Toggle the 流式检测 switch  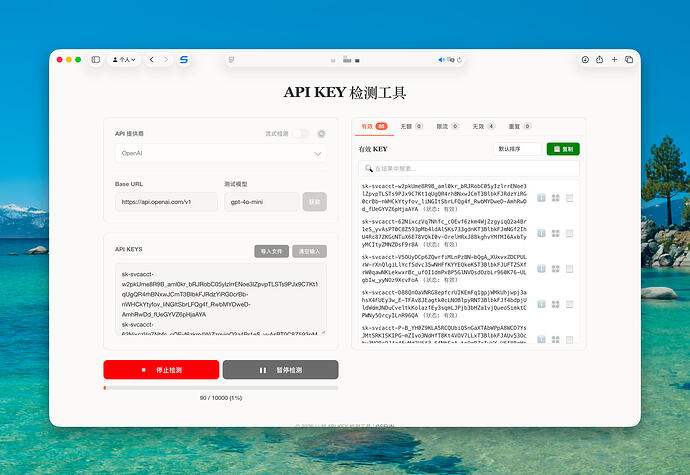point(301,133)
